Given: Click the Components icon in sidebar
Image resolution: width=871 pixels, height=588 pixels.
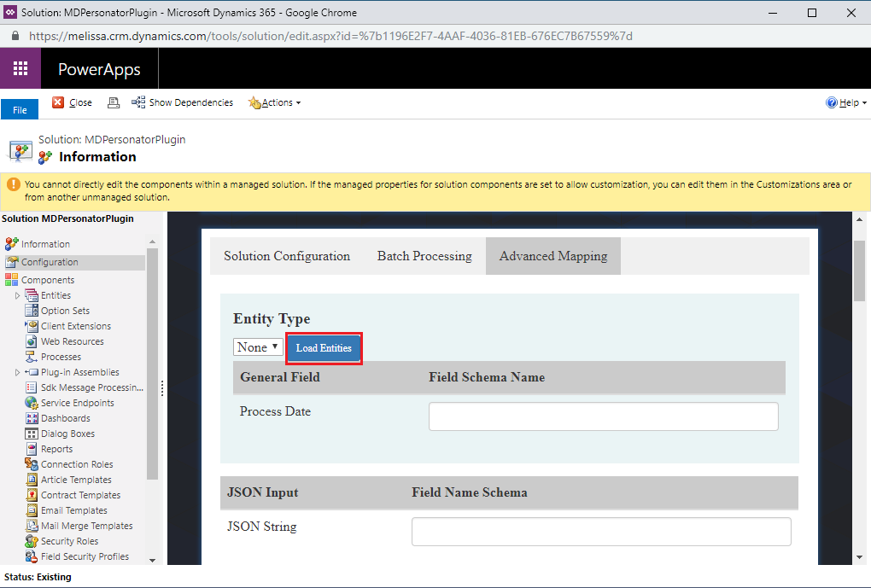Looking at the screenshot, I should tap(12, 280).
